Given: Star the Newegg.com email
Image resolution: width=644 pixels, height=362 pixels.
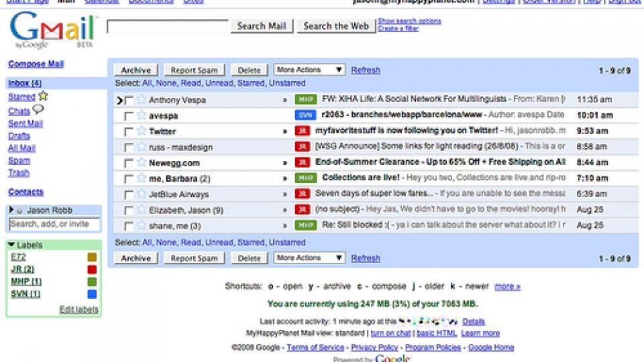Looking at the screenshot, I should 142,163.
